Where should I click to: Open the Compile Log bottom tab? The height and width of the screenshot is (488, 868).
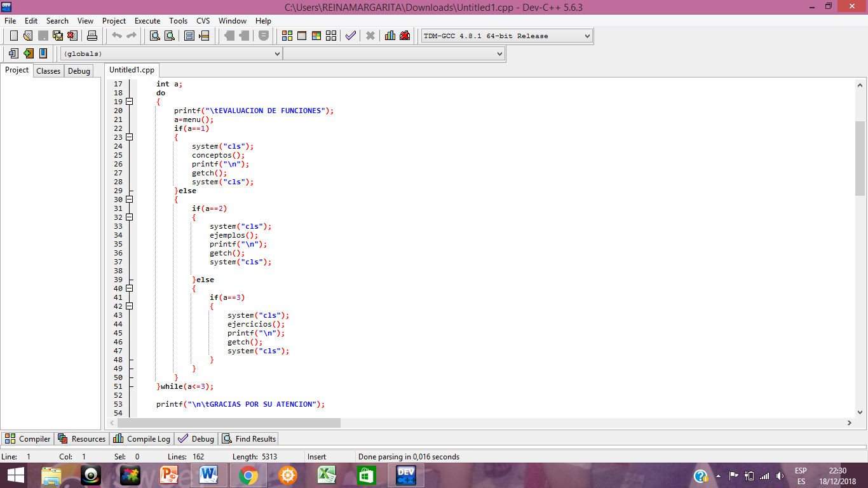click(142, 438)
